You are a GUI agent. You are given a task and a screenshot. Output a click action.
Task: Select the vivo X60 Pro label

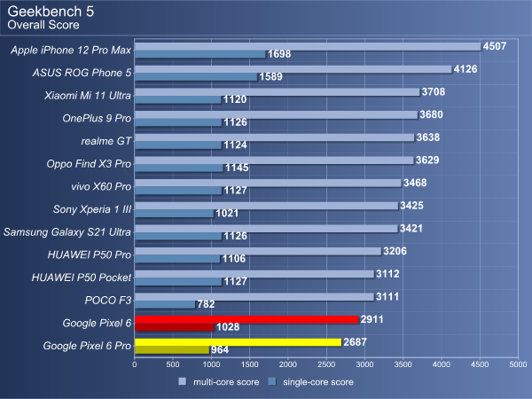click(101, 186)
